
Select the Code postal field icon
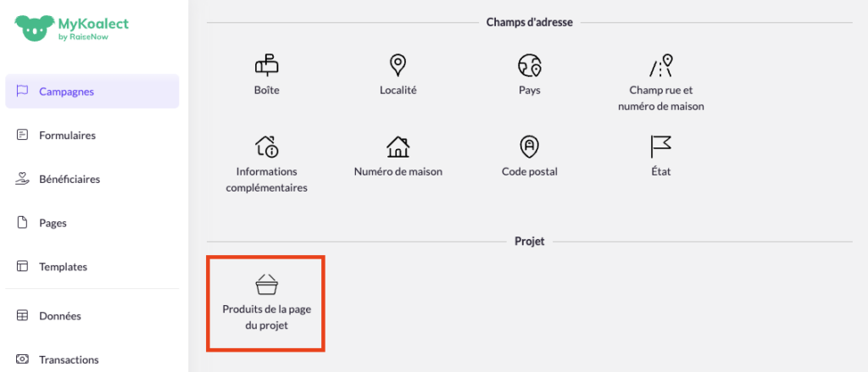tap(529, 146)
